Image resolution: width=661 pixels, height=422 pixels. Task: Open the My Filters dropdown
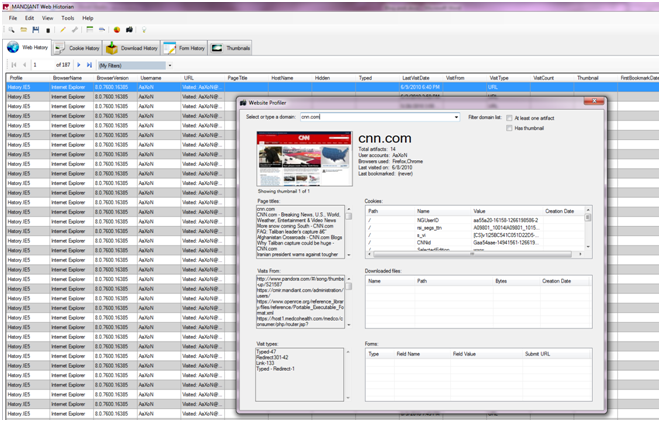tap(170, 65)
